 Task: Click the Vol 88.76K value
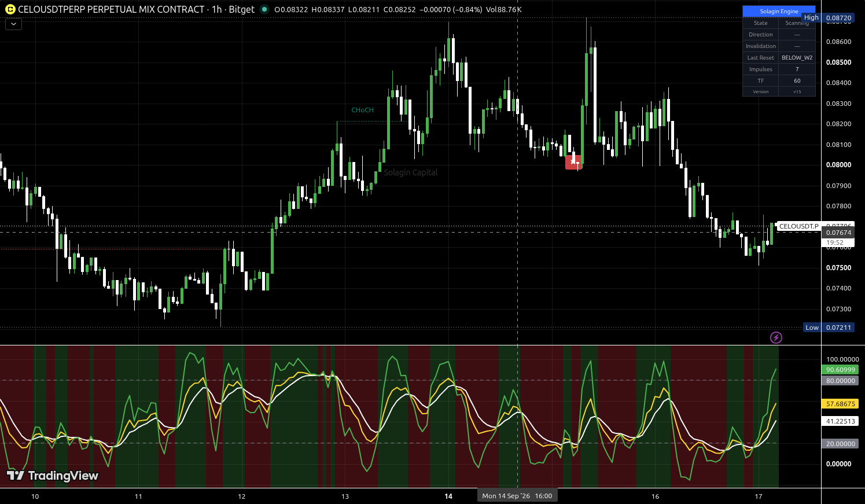504,10
